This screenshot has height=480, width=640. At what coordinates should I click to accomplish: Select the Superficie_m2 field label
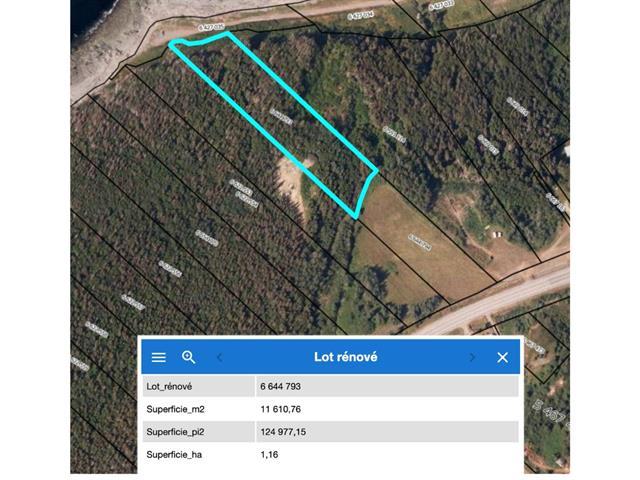176,409
